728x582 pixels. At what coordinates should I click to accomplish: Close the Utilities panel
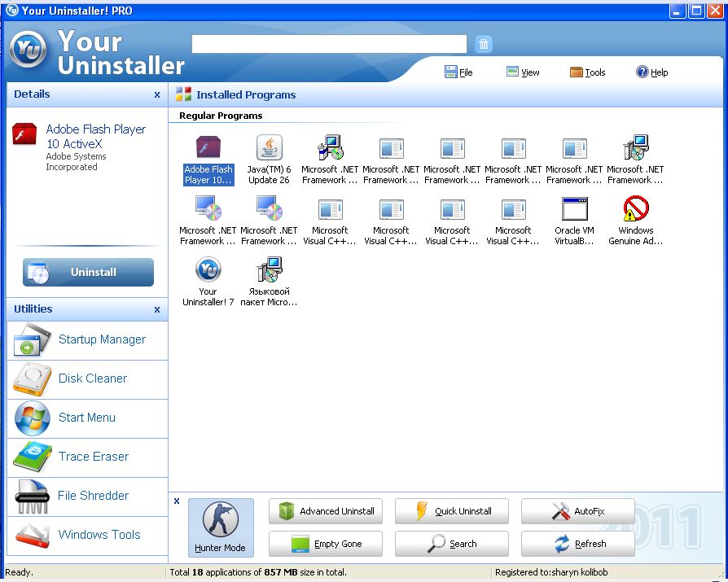pos(157,309)
